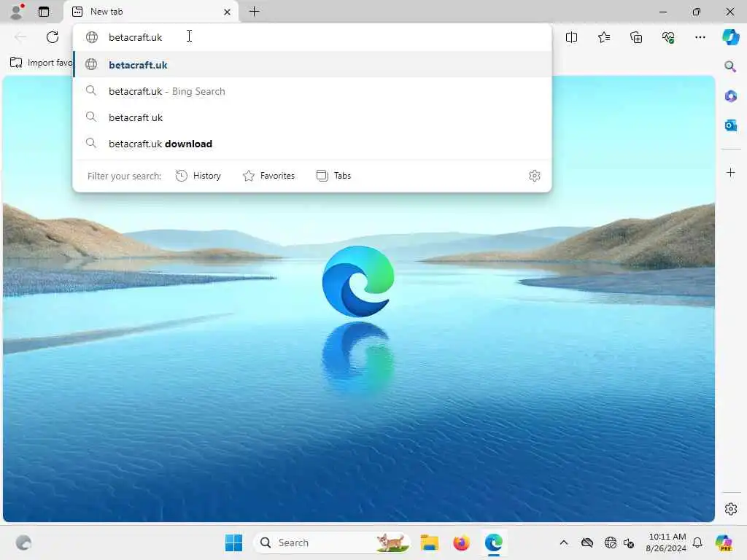Filter search by History

pyautogui.click(x=198, y=176)
